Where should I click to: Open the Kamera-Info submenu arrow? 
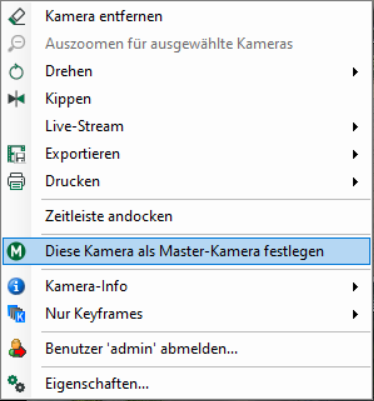coord(355,287)
